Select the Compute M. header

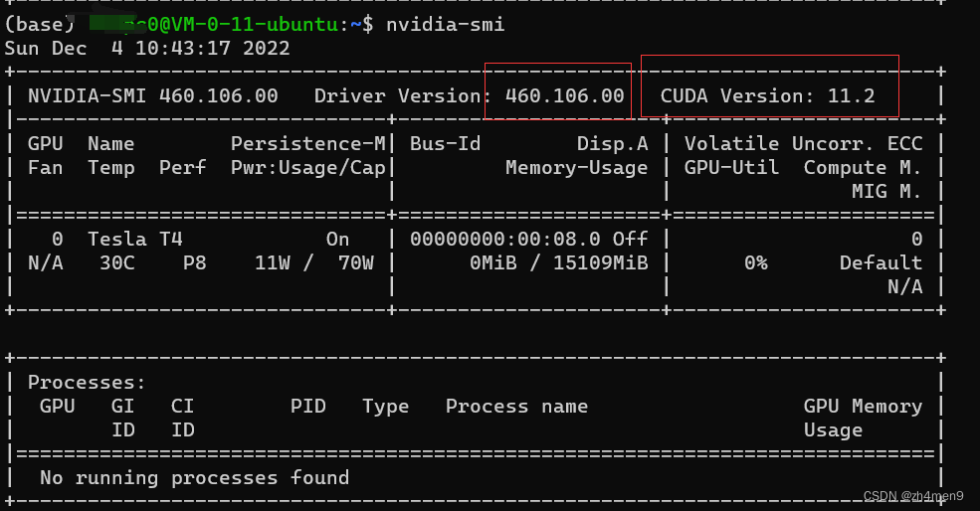[x=863, y=167]
